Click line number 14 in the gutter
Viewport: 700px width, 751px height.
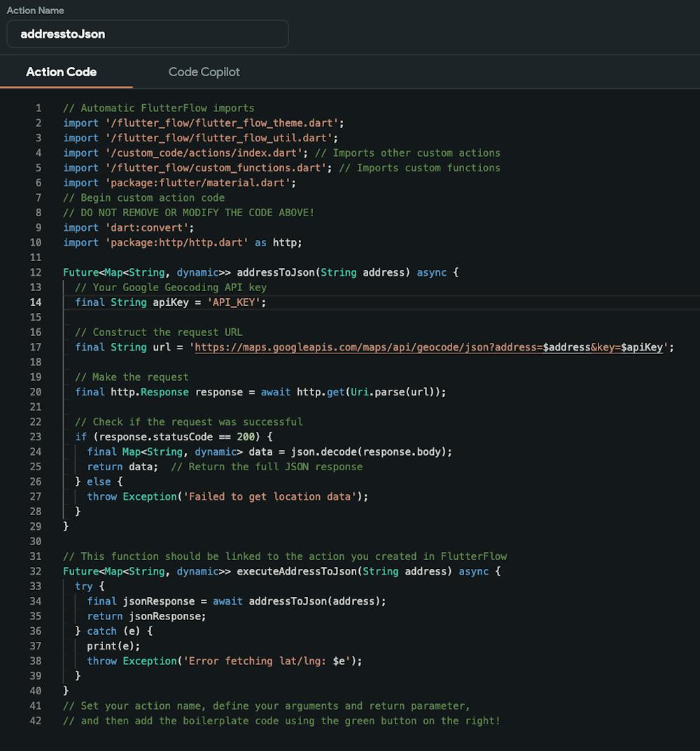tap(35, 302)
